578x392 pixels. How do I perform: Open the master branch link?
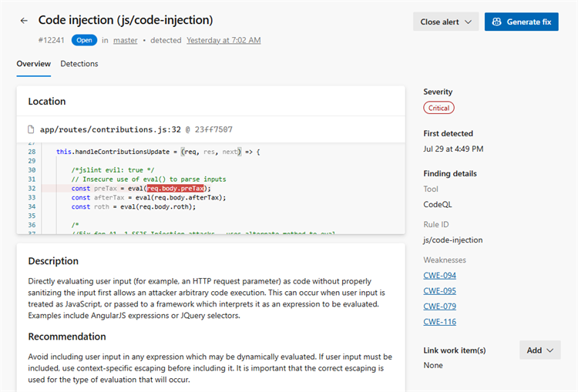126,40
